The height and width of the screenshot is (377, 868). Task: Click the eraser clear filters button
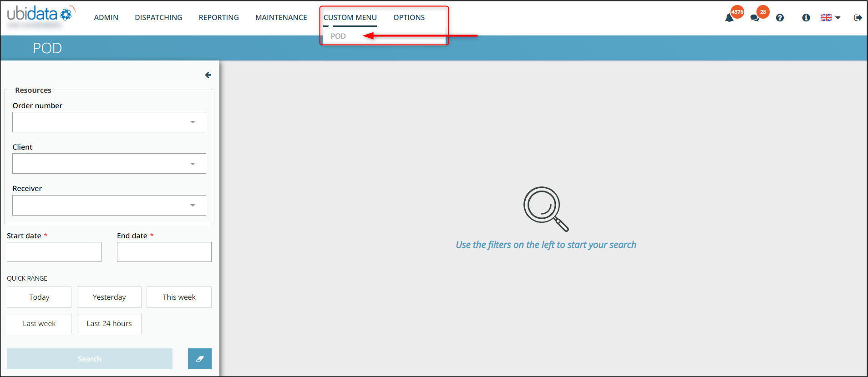[199, 359]
